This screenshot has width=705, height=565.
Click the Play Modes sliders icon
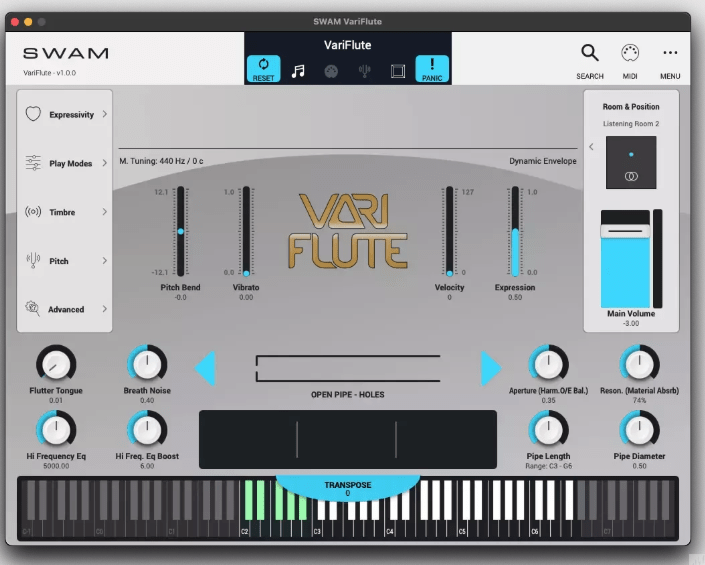pos(33,163)
